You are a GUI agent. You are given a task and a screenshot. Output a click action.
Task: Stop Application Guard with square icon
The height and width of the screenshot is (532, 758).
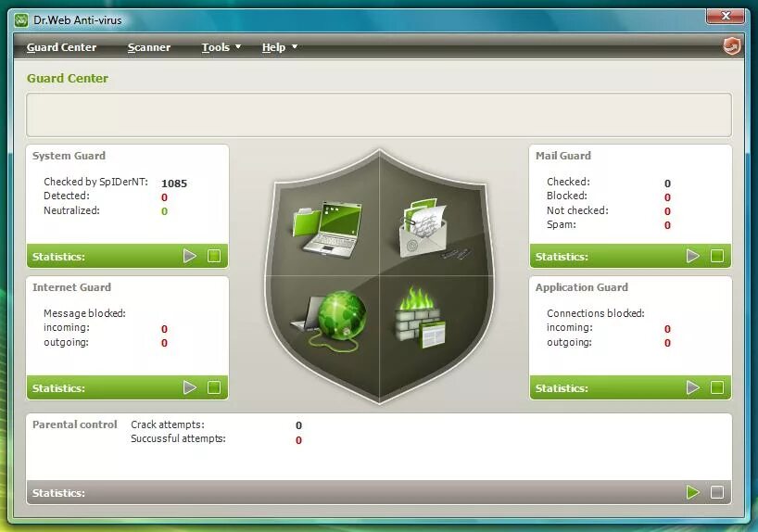[717, 387]
